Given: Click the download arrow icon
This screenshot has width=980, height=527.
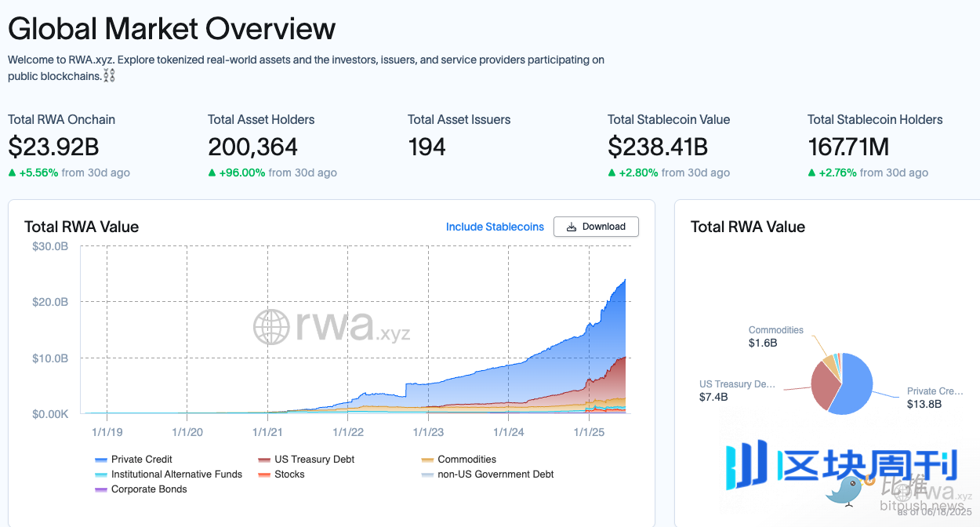Looking at the screenshot, I should (x=572, y=227).
